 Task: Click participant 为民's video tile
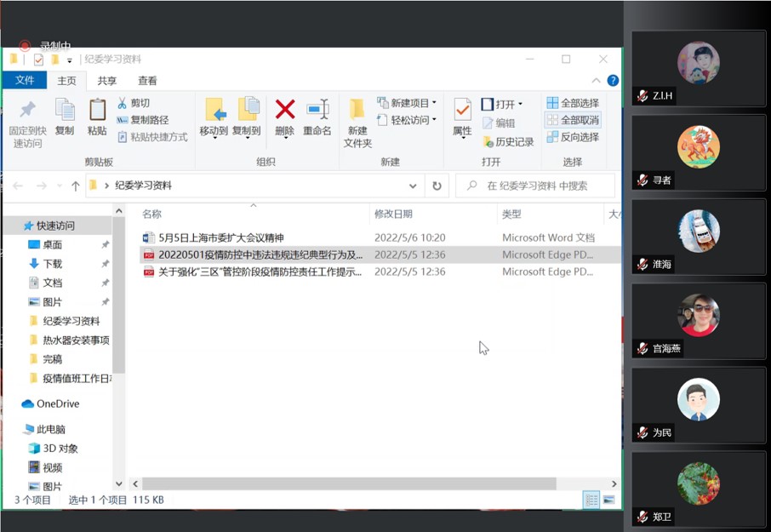[698, 405]
